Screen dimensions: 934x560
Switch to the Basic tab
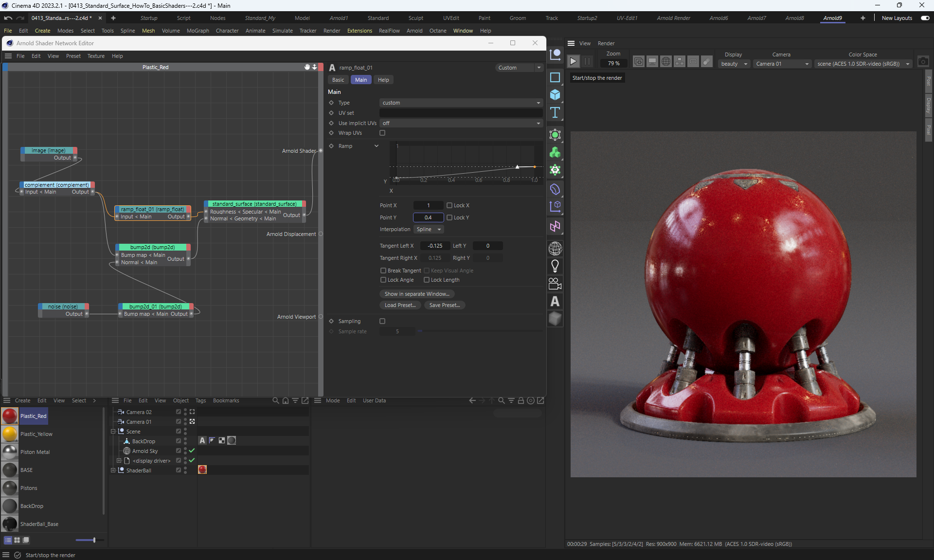[338, 80]
